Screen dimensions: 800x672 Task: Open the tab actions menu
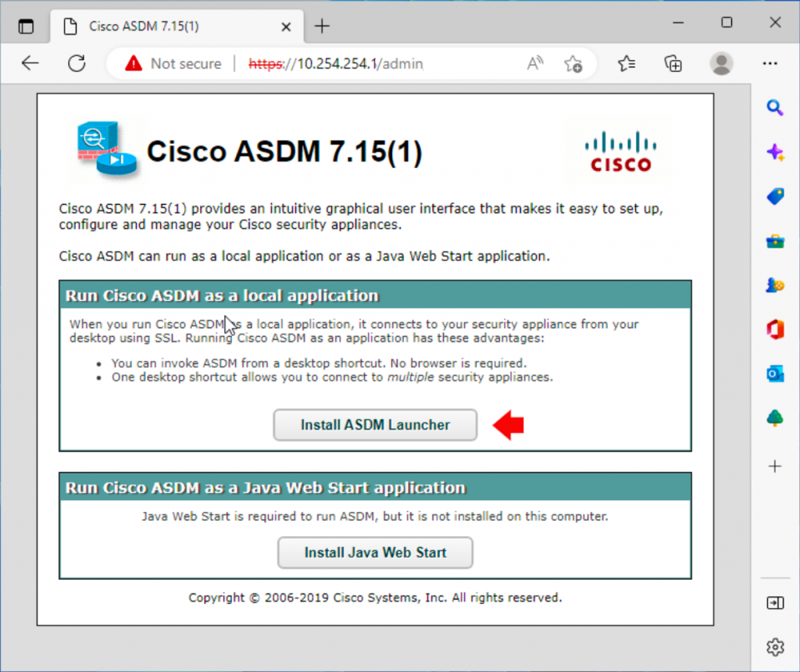[26, 25]
